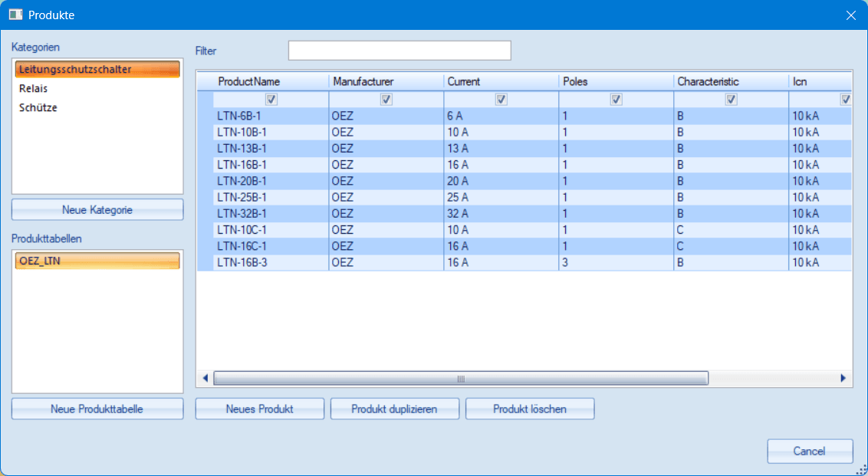The image size is (868, 476).
Task: Sort by the Characteristic column header
Action: pos(732,82)
